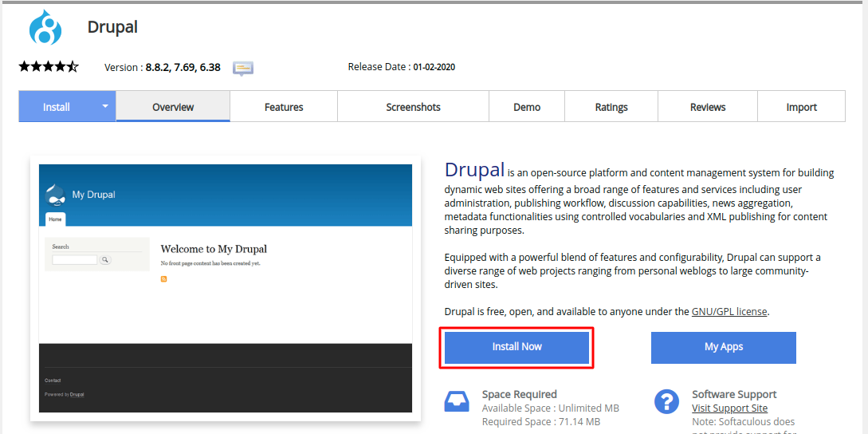Click the 'Drupal' page title text
This screenshot has height=434, width=868.
112,26
